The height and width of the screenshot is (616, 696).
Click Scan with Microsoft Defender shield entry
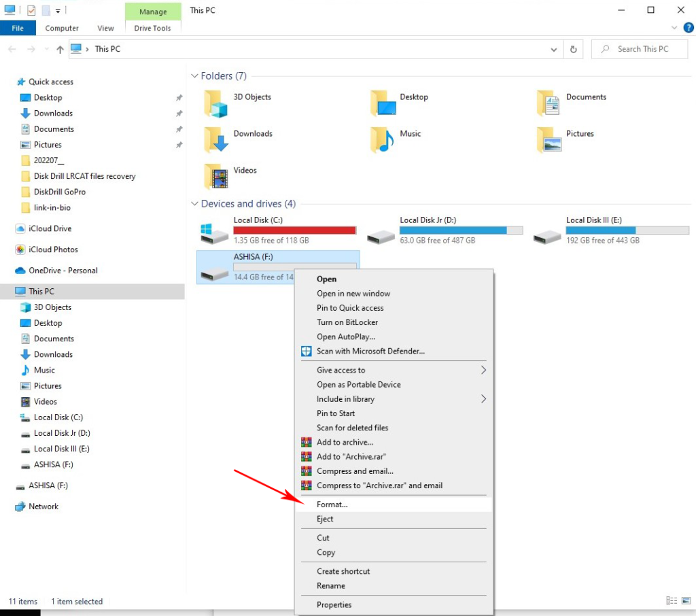point(370,352)
